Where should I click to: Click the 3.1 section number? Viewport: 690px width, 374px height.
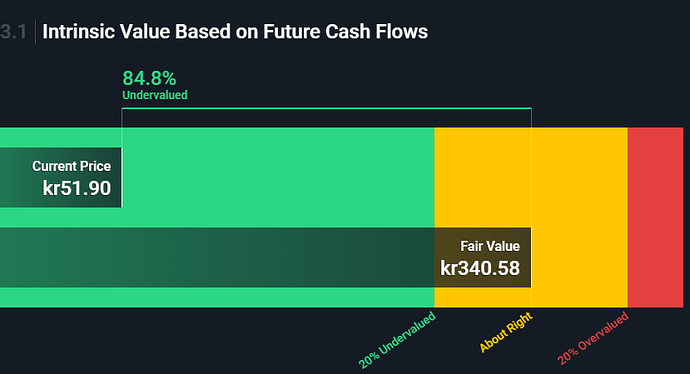tap(13, 32)
